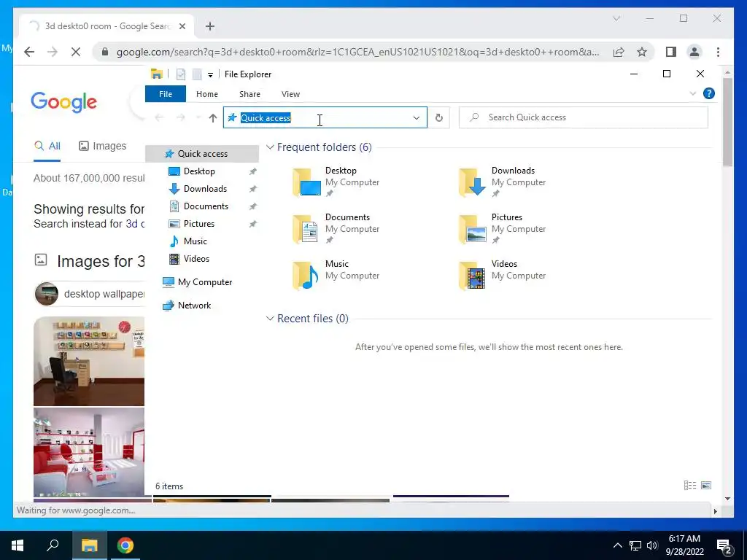Viewport: 747px width, 560px height.
Task: Click the Google logo
Action: pos(64,102)
